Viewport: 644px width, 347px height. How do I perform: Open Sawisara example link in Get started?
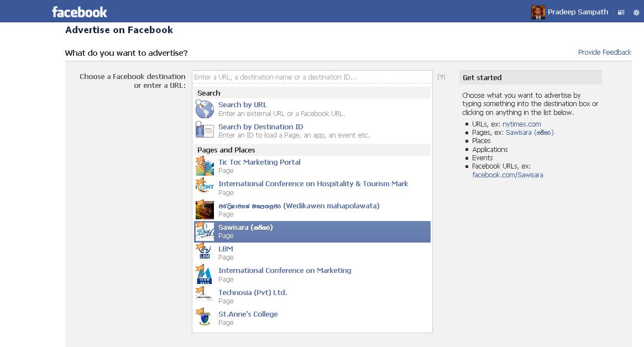[x=530, y=133]
